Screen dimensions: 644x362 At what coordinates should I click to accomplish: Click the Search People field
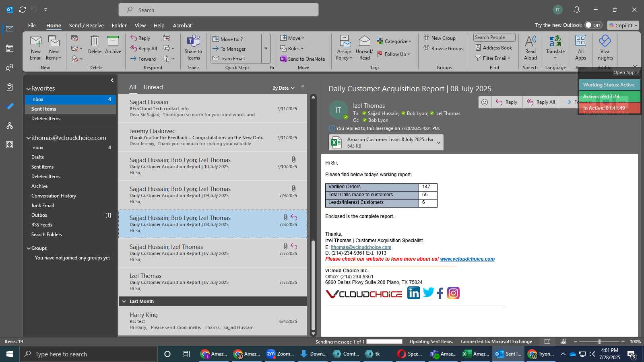point(494,37)
